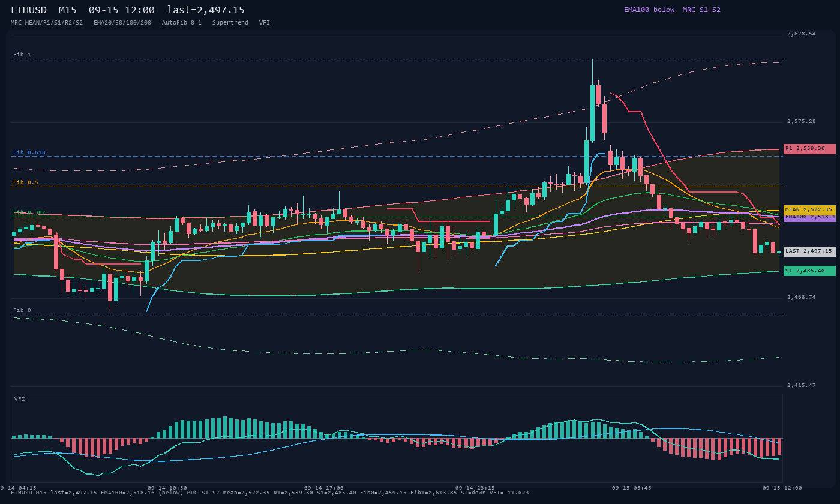Click the last=2,497.15 header value
The width and height of the screenshot is (840, 504).
coord(206,10)
